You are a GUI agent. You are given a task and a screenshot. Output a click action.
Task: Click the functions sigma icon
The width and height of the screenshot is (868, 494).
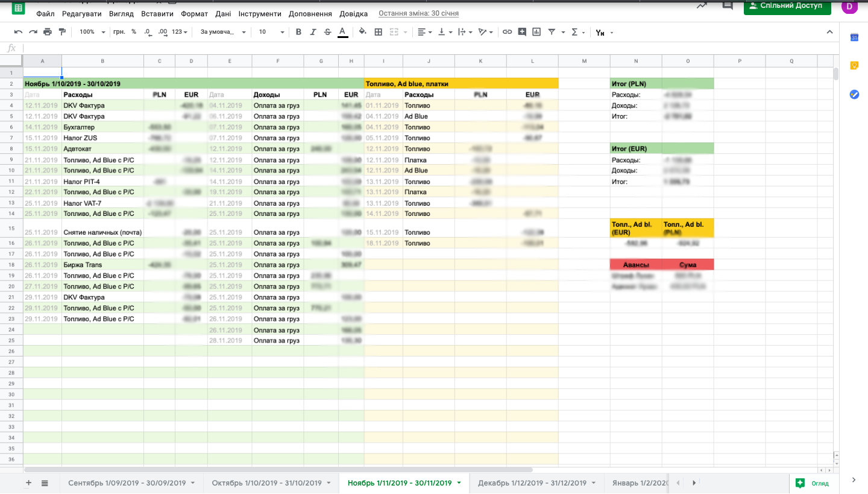[574, 32]
